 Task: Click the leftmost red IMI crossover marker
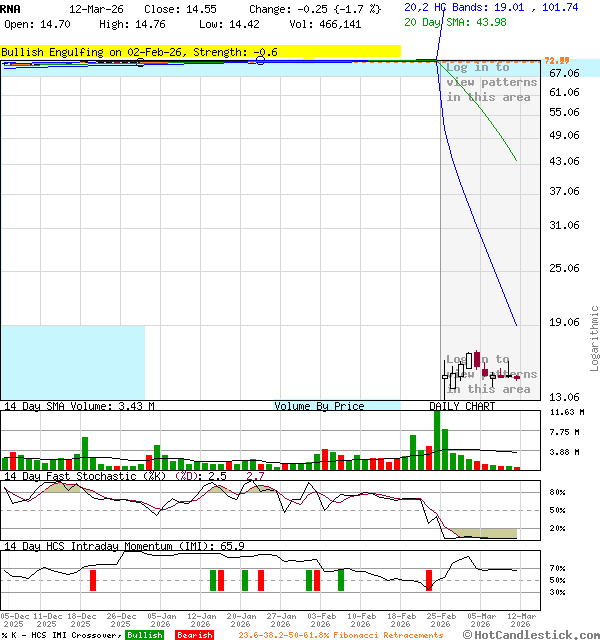point(93,580)
